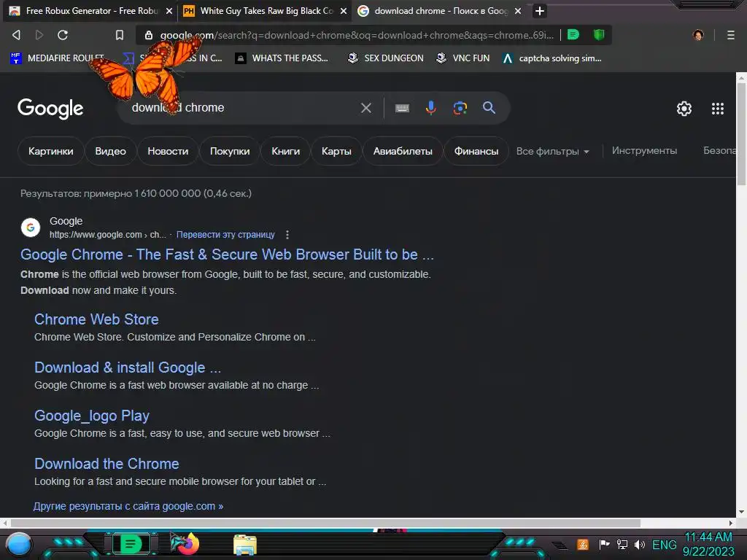Viewport: 747px width, 560px height.
Task: Close the download chrome search tab
Action: [518, 11]
